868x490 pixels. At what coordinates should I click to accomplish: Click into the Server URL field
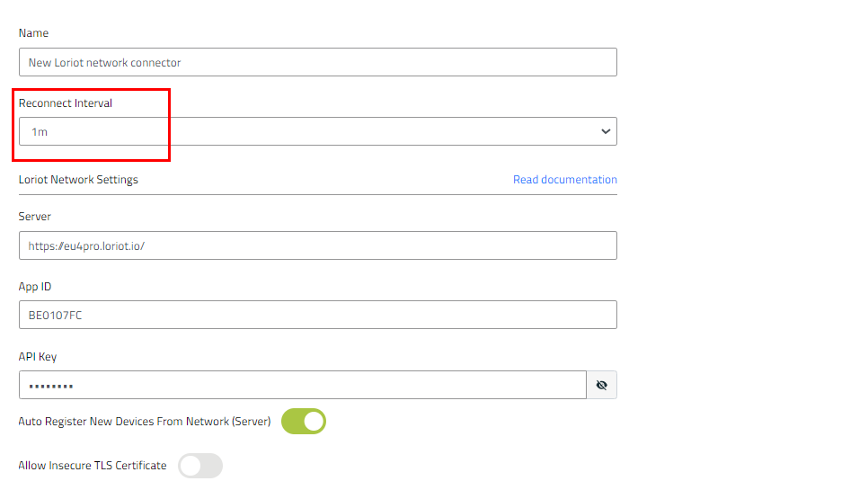coord(317,245)
